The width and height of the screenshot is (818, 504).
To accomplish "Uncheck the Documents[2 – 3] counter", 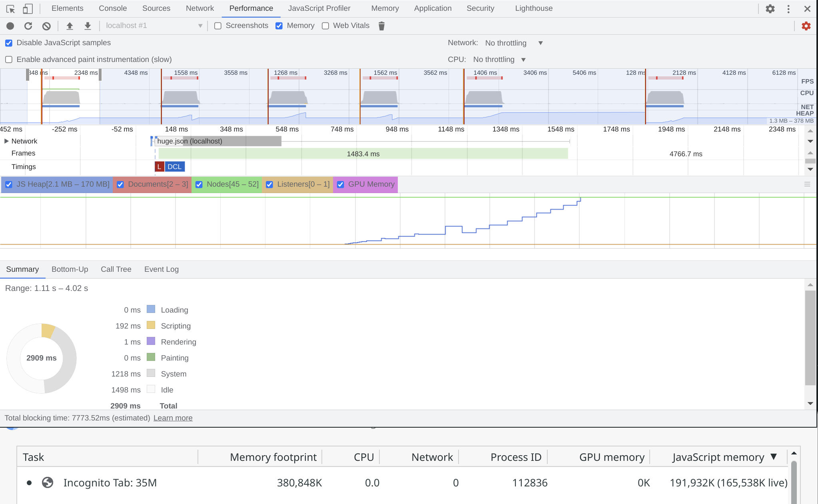I will 121,184.
